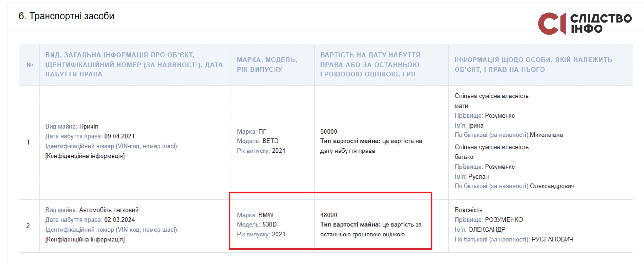This screenshot has height=265, width=644.
Task: Click the acquisition date 09.04.2021
Action: coord(119,136)
